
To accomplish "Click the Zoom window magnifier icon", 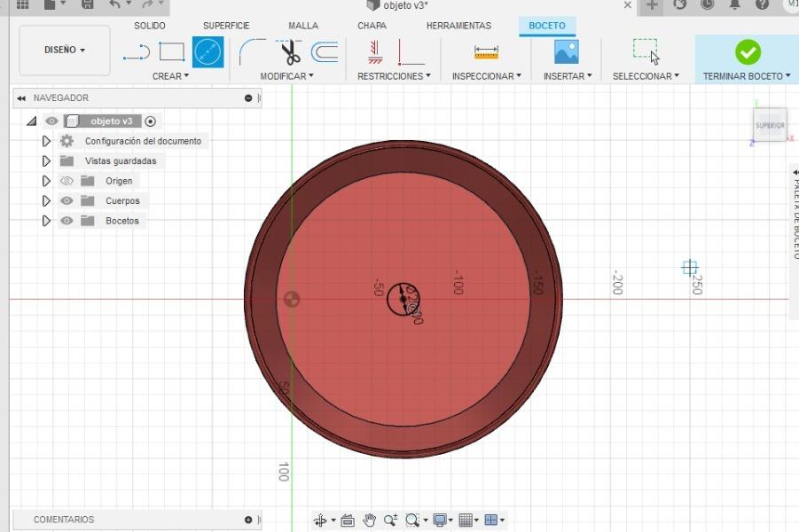I will (411, 520).
